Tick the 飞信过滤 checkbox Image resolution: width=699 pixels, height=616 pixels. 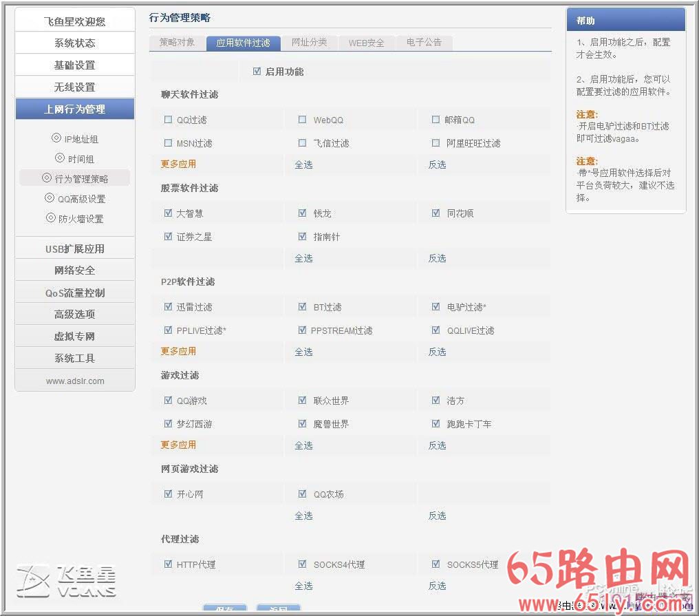click(x=302, y=142)
